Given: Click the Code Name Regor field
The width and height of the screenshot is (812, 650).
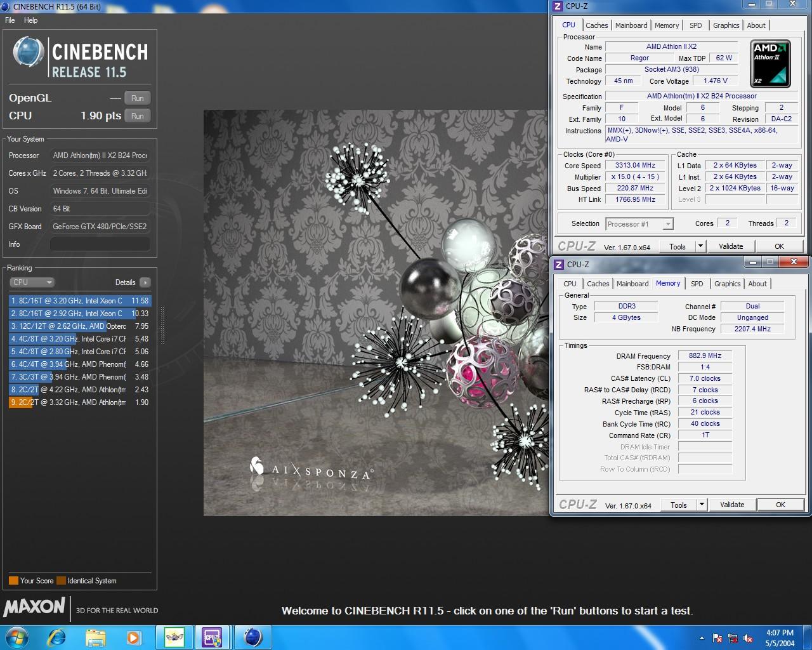Looking at the screenshot, I should click(x=639, y=58).
